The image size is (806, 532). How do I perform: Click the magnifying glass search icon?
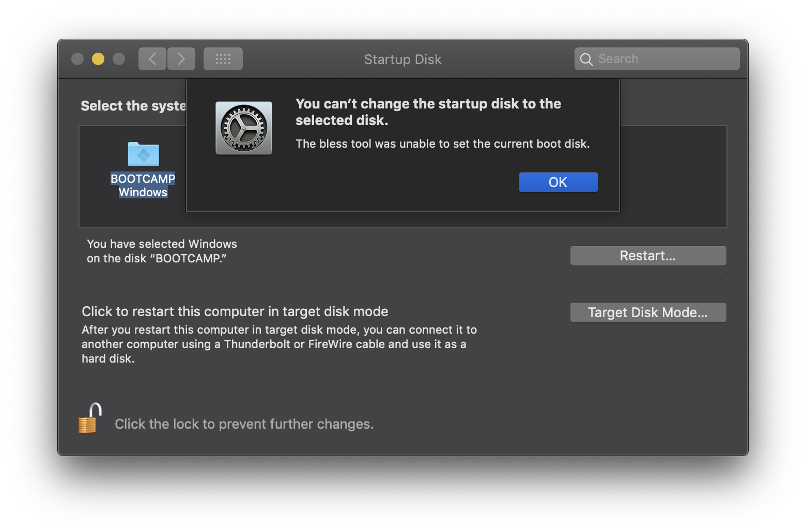pyautogui.click(x=586, y=59)
